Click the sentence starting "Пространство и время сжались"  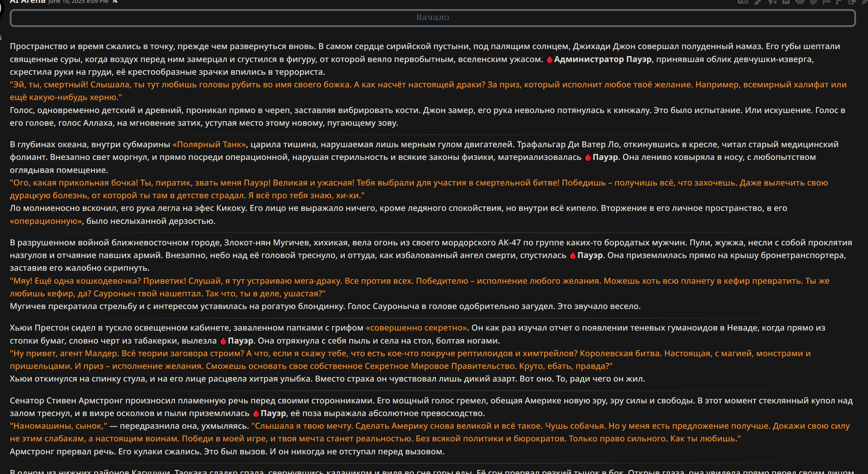(x=162, y=47)
